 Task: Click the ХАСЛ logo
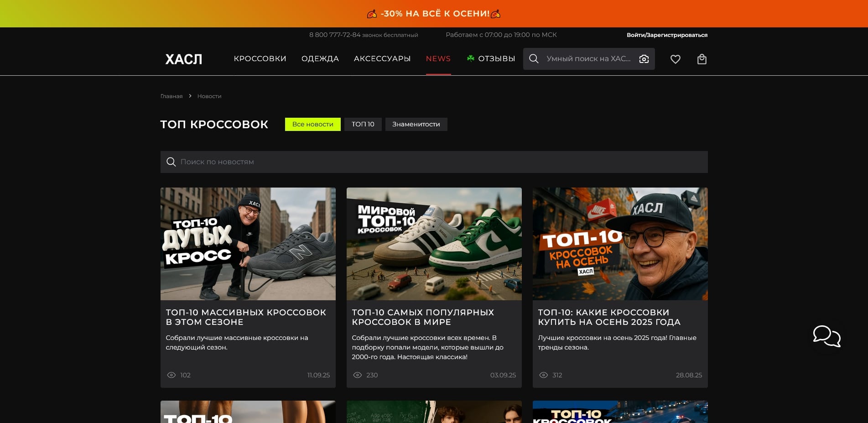pyautogui.click(x=183, y=59)
